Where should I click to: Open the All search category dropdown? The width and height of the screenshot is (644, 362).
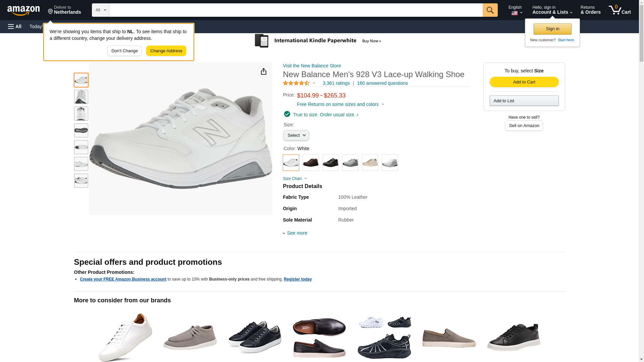[x=100, y=10]
